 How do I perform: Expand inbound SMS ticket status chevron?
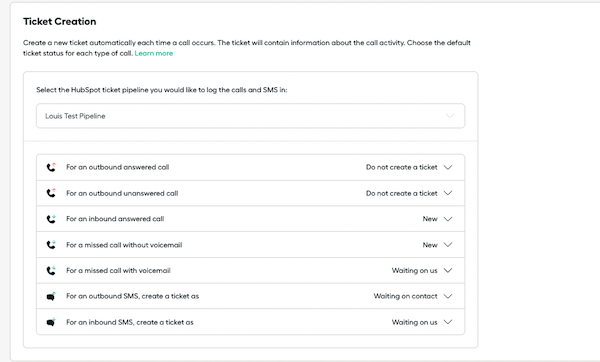448,322
